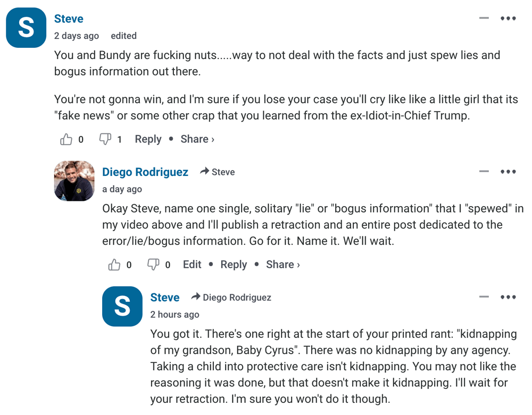This screenshot has height=415, width=532.
Task: Expand Share menu under Steve's top comment
Action: pyautogui.click(x=197, y=139)
